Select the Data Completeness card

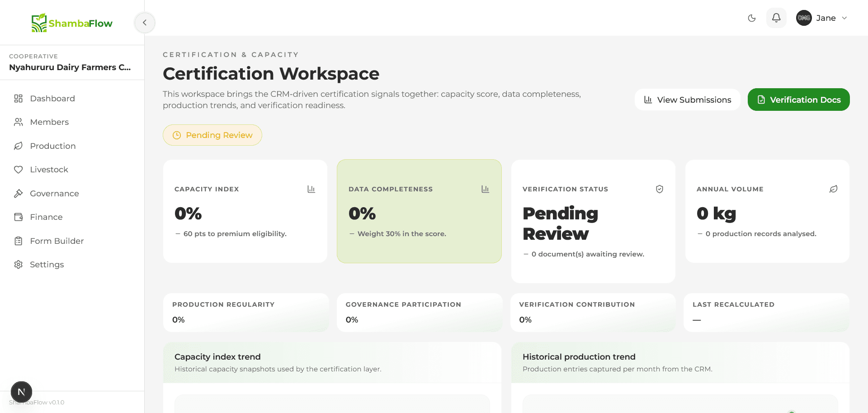(419, 211)
